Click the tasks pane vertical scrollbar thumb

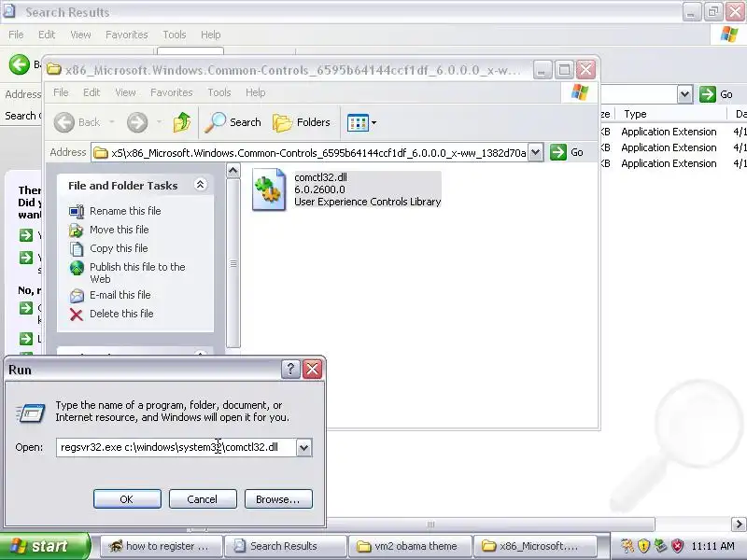click(233, 263)
